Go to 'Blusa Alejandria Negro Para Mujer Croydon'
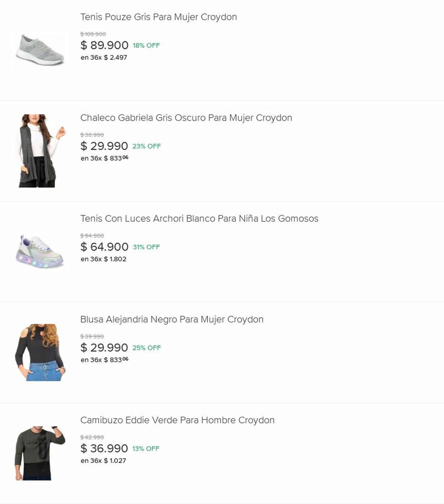 pos(172,320)
